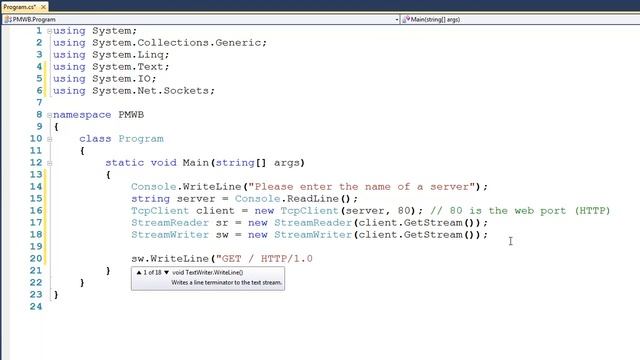
Task: Click the '// 80 is the web port' comment
Action: point(520,211)
